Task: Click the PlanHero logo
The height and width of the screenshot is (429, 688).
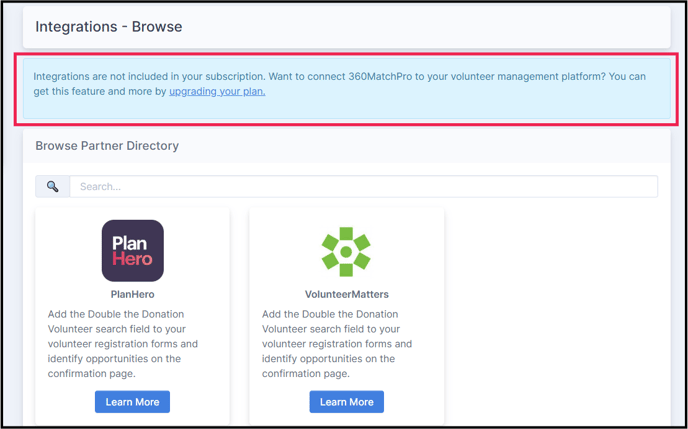Action: pos(133,250)
